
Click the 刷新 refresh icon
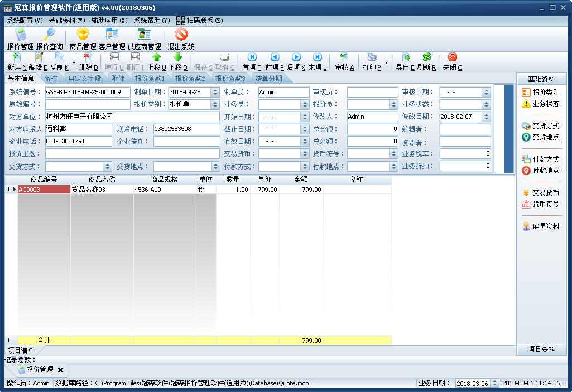[426, 62]
